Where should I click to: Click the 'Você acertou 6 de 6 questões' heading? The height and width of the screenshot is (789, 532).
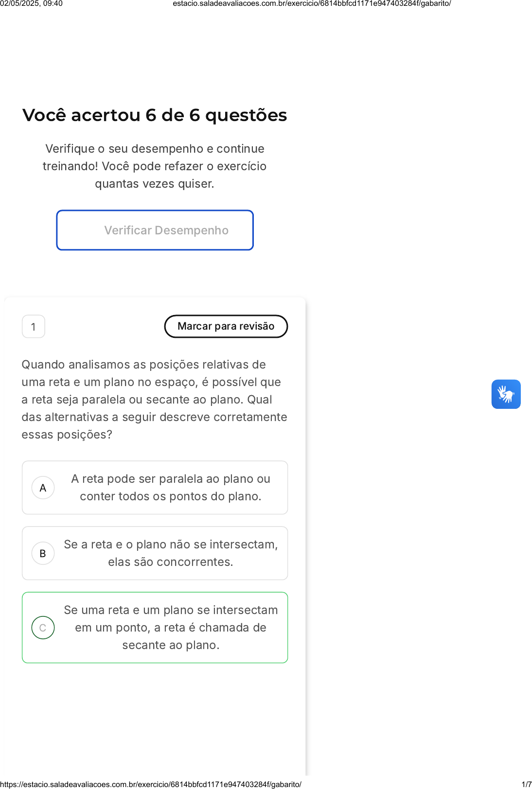[x=155, y=115]
